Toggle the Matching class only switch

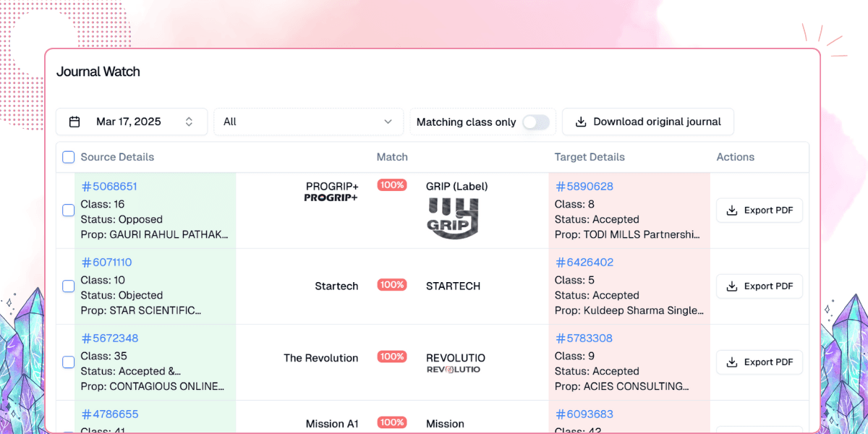pos(536,122)
